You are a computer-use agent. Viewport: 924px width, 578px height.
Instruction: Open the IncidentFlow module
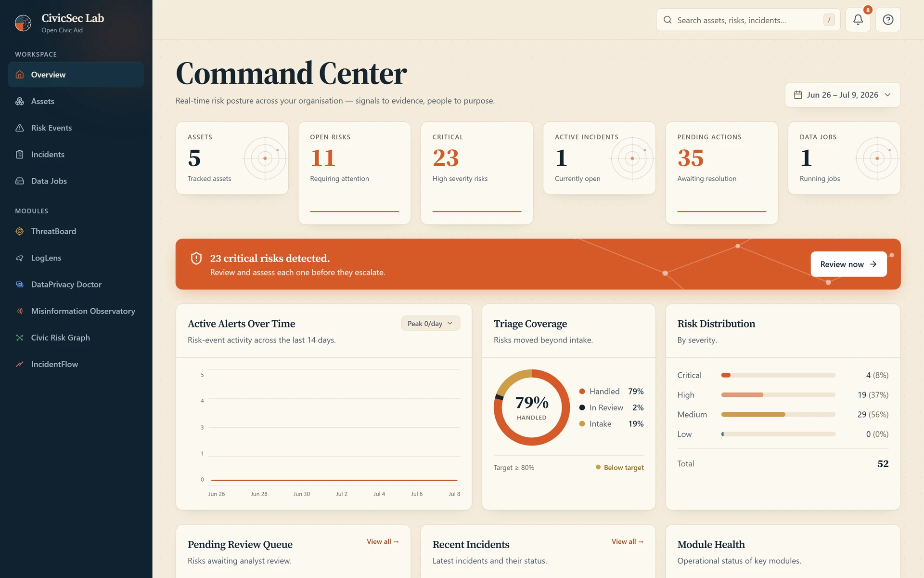tap(76, 364)
